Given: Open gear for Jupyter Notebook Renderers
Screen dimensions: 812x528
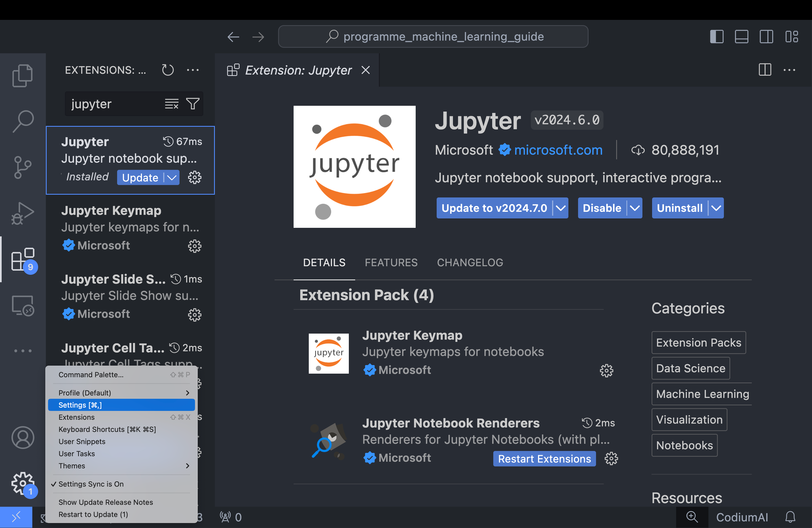Looking at the screenshot, I should click(x=611, y=459).
